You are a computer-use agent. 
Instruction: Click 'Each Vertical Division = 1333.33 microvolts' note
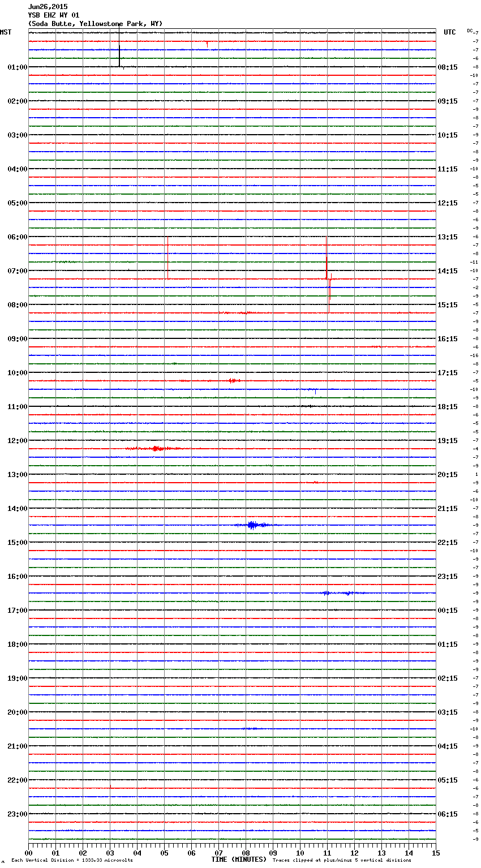[72, 860]
